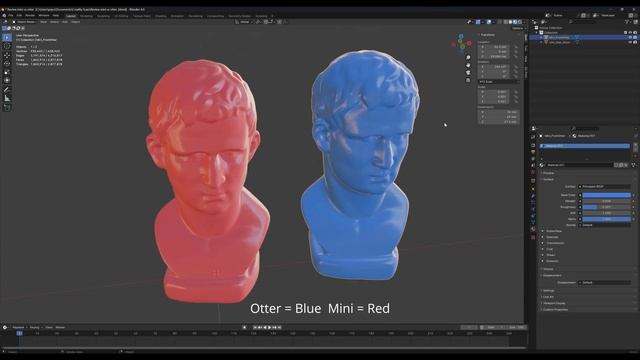
Task: Open the timeline Keying popover
Action: pyautogui.click(x=35, y=327)
